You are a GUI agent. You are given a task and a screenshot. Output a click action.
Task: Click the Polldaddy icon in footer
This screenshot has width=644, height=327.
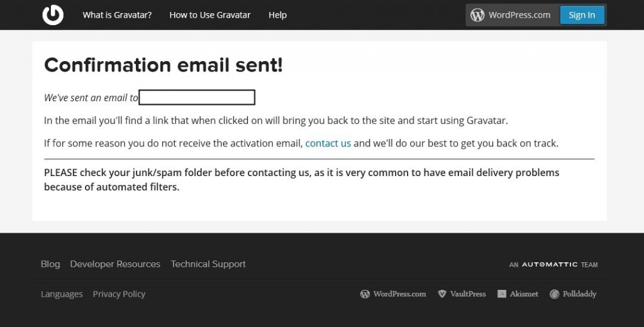tap(554, 294)
